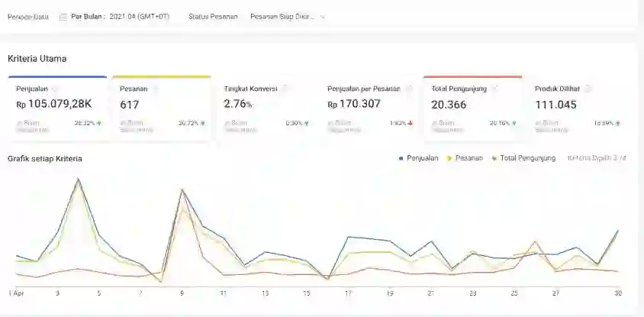Click the Status Pesanan label

pos(213,17)
